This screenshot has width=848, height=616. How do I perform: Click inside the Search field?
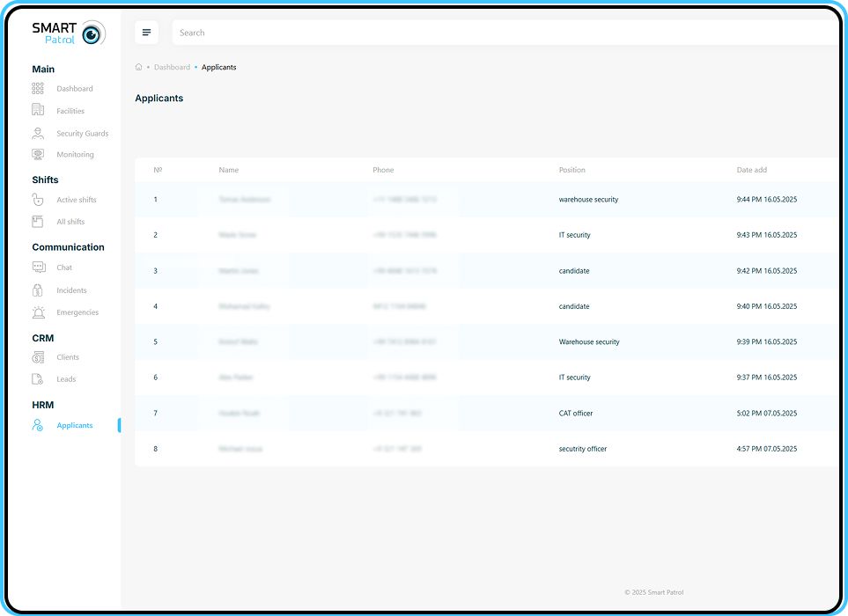(502, 33)
